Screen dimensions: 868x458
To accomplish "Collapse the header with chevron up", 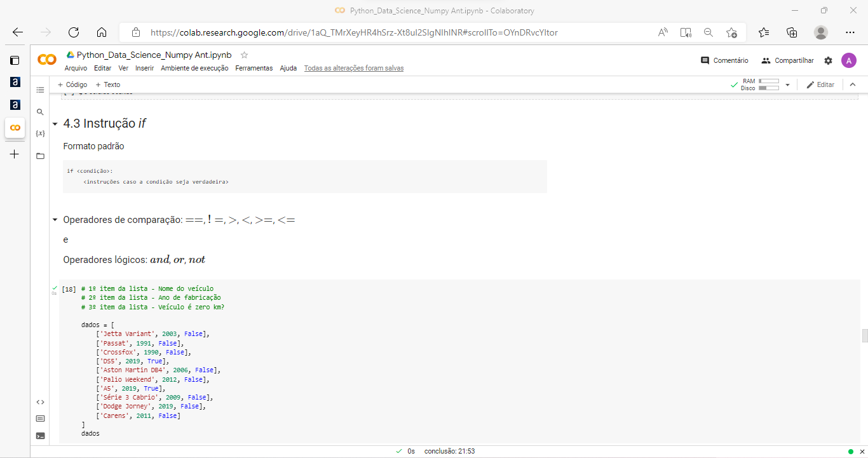I will (853, 84).
